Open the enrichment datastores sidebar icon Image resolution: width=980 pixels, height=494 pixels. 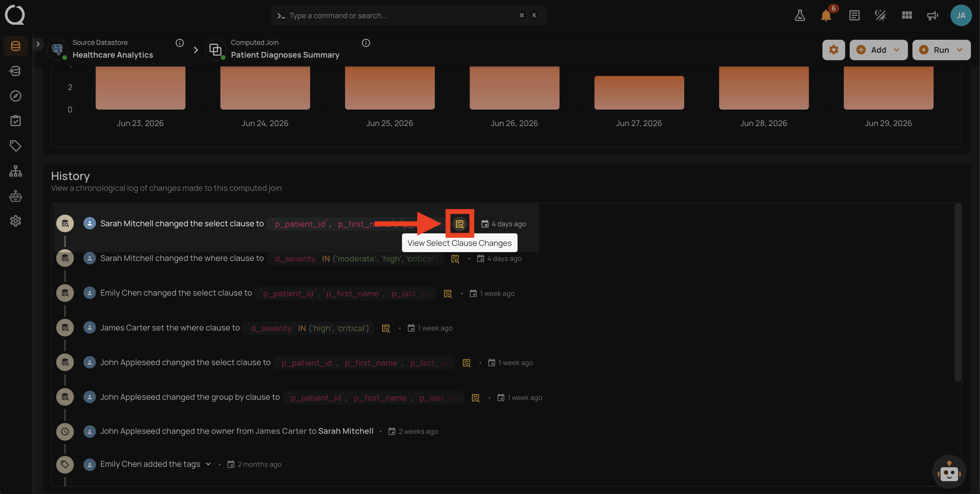tap(16, 71)
